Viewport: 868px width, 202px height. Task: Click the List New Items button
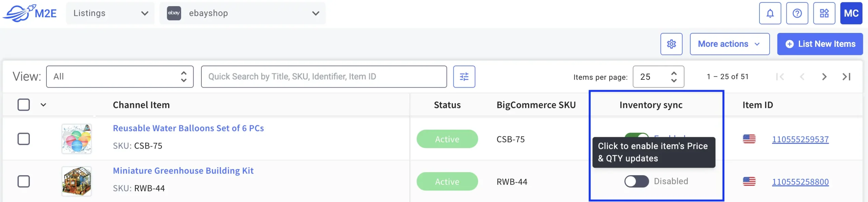820,44
